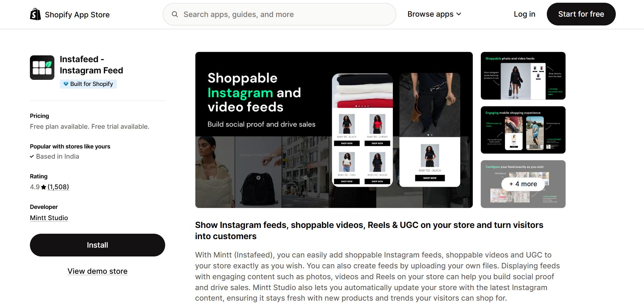
Task: Click the Shopify bag logo icon
Action: tap(35, 14)
